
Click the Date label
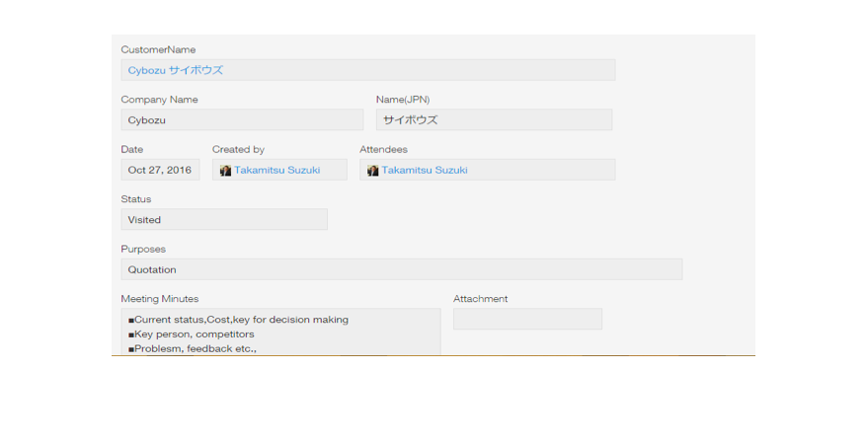click(x=132, y=149)
